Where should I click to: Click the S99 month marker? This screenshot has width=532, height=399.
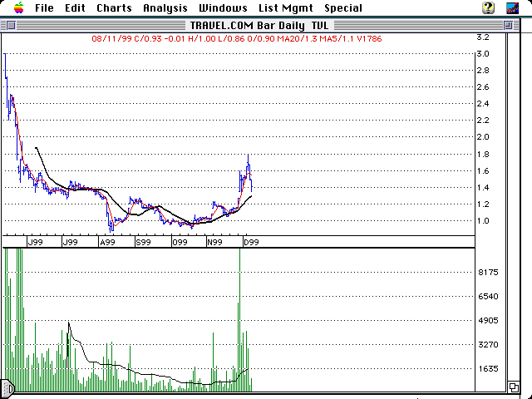(x=143, y=242)
